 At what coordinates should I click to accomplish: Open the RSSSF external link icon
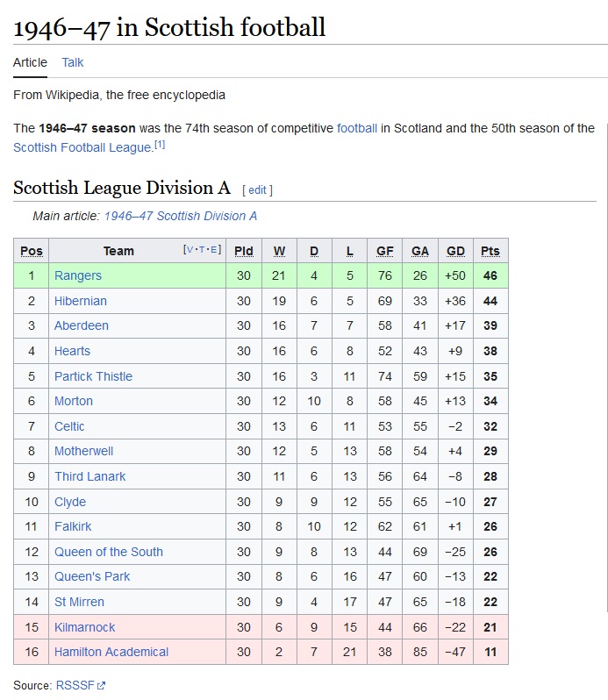102,686
